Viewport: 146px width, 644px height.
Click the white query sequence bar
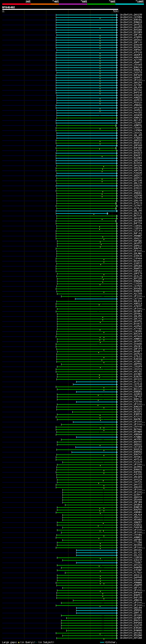[60, 9]
